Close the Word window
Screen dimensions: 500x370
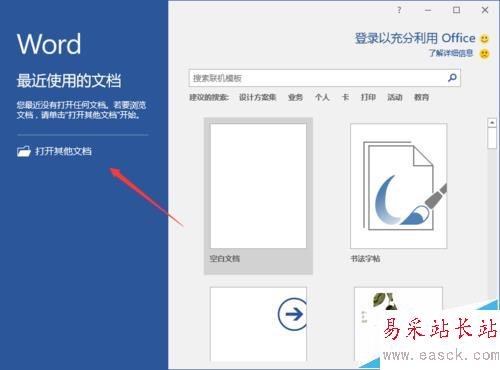[485, 10]
